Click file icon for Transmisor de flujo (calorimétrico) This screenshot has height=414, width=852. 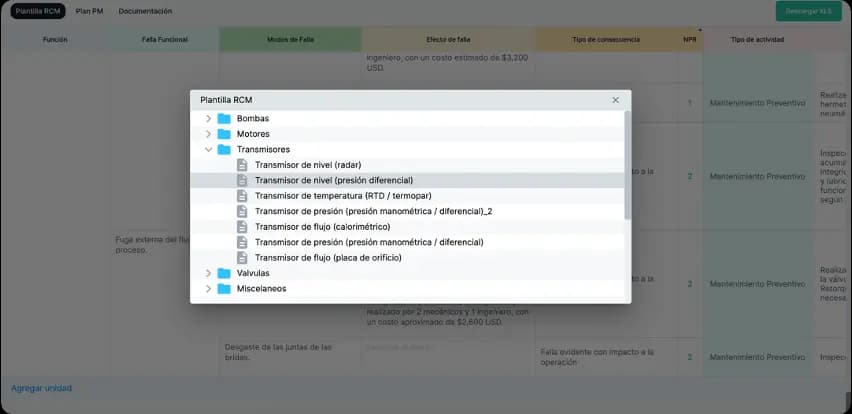pyautogui.click(x=242, y=227)
